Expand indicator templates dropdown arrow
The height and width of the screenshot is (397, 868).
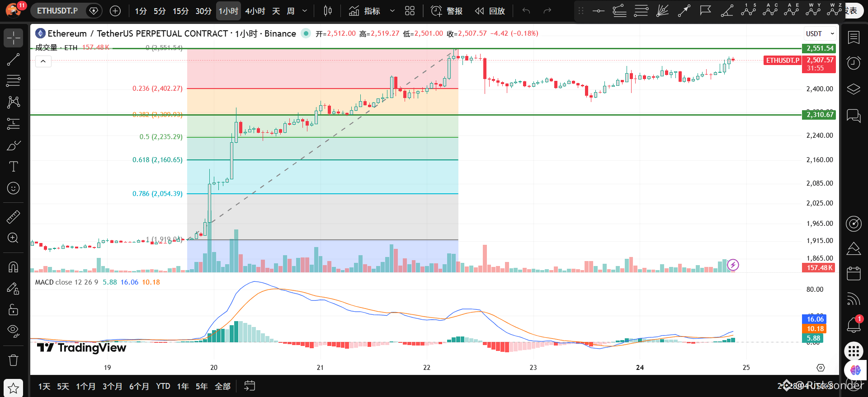[392, 11]
